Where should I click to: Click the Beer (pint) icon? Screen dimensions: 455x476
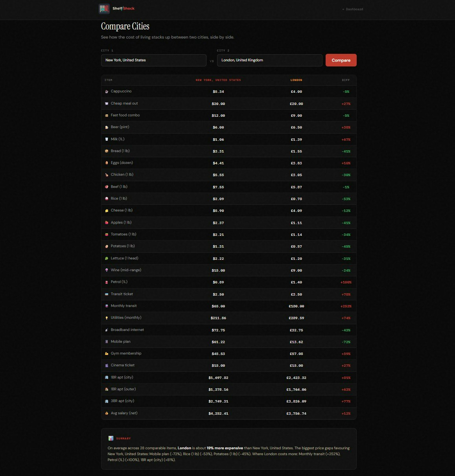point(107,127)
